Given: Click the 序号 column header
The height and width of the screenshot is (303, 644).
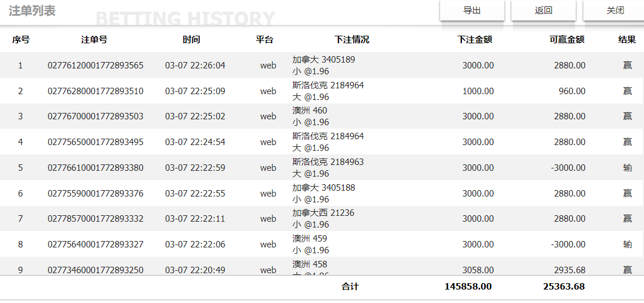Looking at the screenshot, I should [21, 40].
